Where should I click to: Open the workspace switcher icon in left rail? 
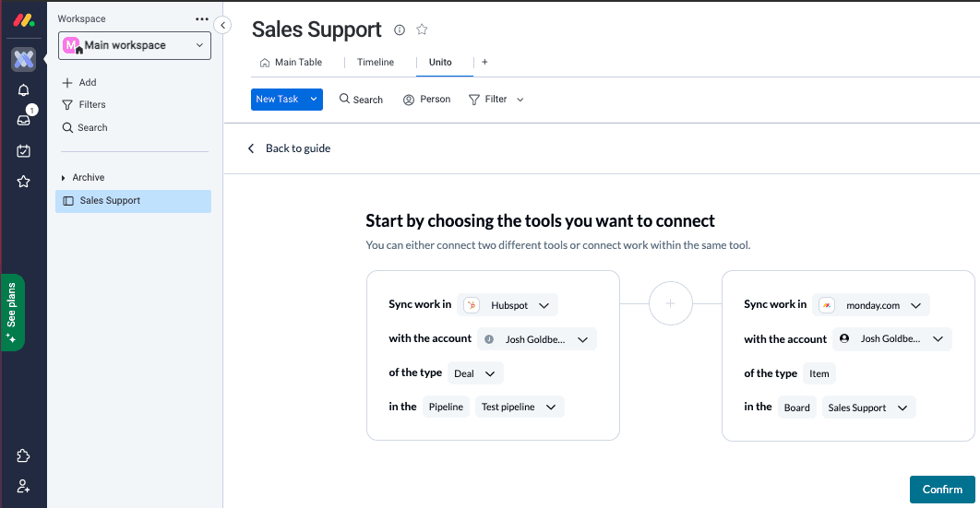tap(24, 59)
